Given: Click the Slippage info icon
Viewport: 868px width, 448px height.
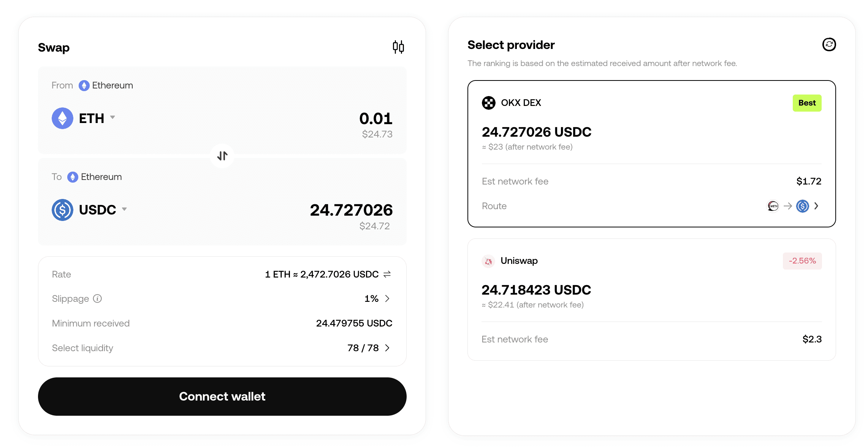Looking at the screenshot, I should point(98,299).
